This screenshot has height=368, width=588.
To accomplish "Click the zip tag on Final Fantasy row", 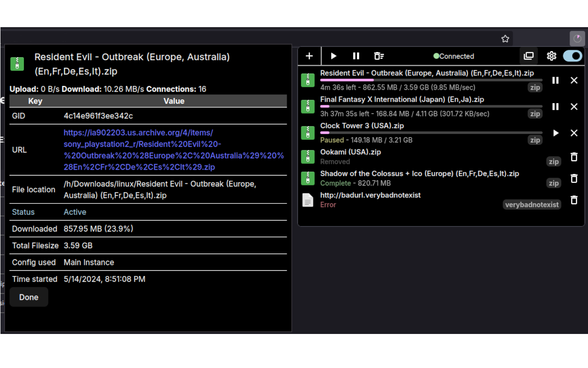I will 535,114.
